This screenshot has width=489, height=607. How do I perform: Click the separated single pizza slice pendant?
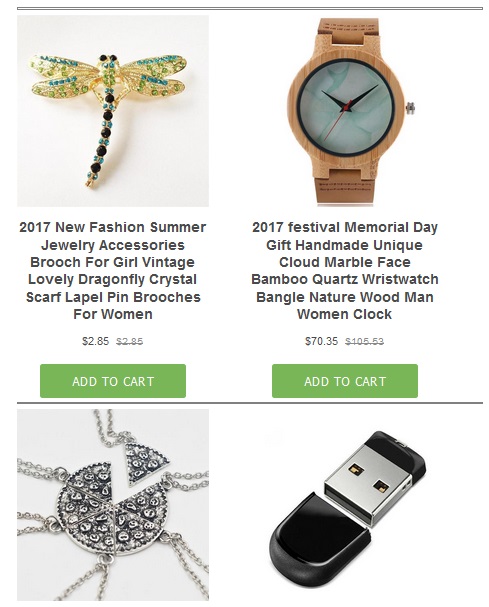pyautogui.click(x=148, y=463)
